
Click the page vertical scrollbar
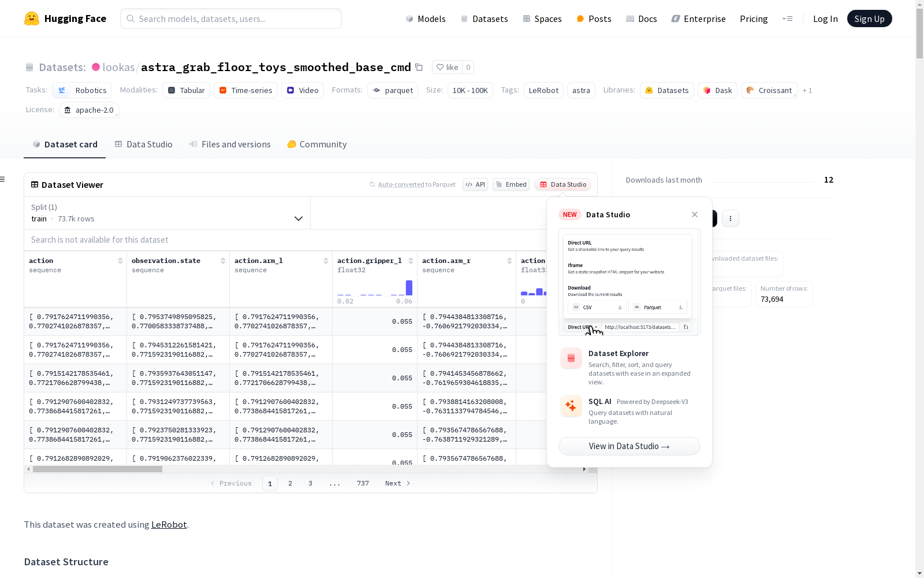click(x=919, y=35)
